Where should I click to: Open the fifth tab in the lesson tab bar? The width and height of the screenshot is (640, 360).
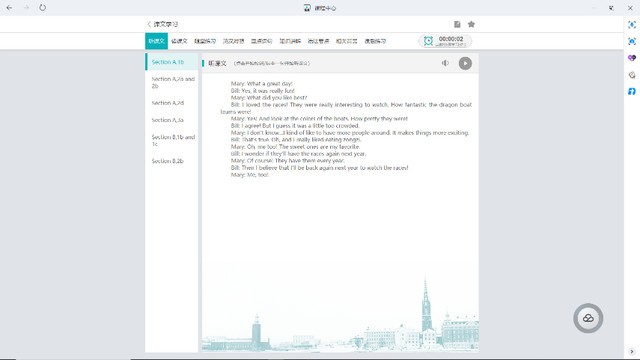click(262, 41)
